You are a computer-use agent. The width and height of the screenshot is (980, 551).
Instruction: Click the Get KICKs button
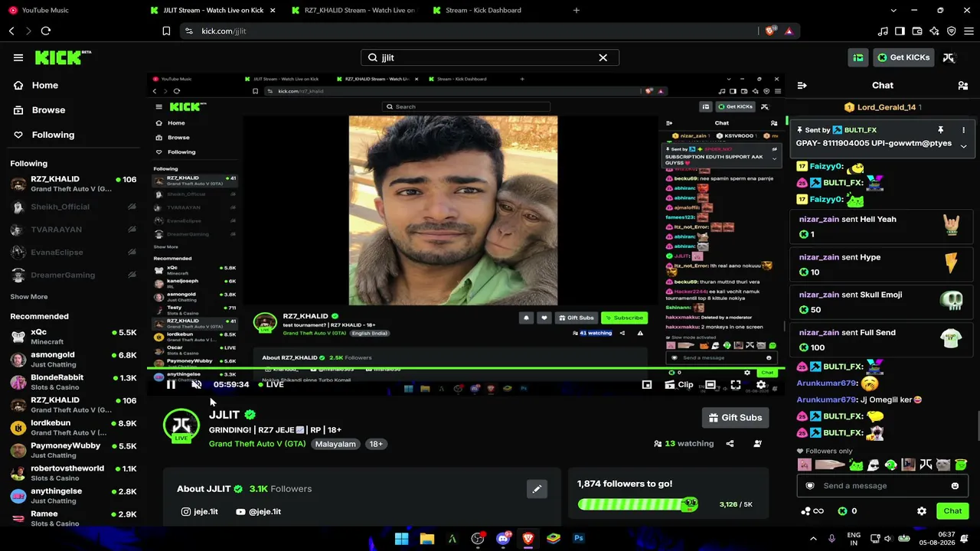[903, 57]
